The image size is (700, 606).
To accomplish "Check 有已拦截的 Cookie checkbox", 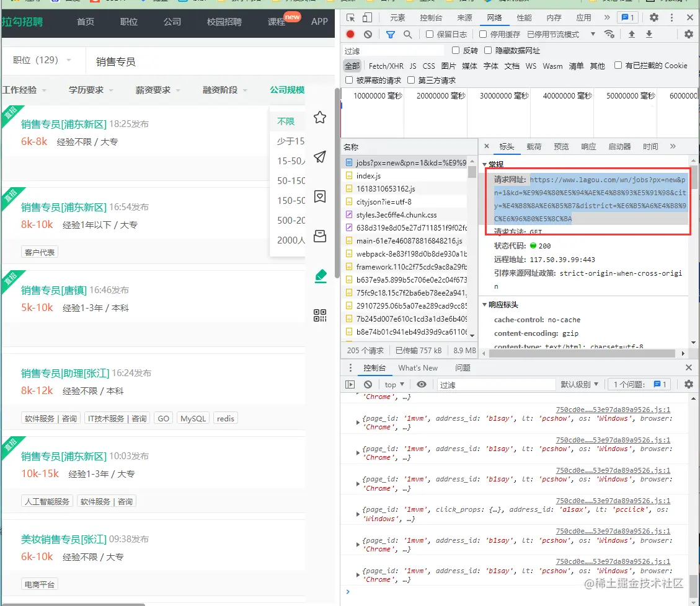I will pos(618,65).
